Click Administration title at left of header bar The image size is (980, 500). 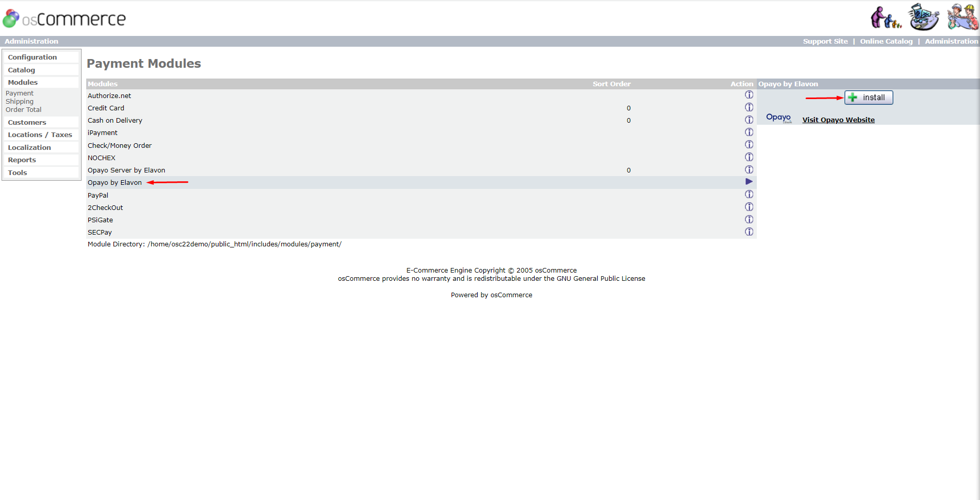click(x=31, y=41)
